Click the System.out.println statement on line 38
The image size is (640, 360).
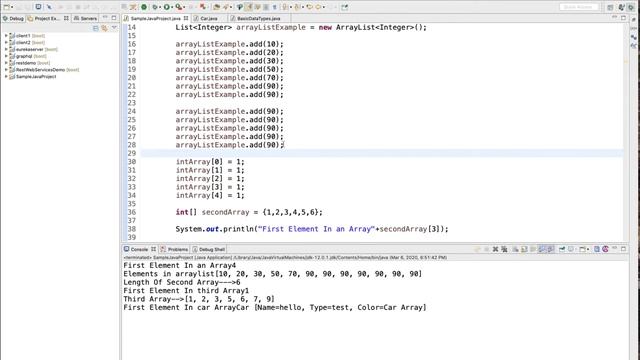(312, 229)
